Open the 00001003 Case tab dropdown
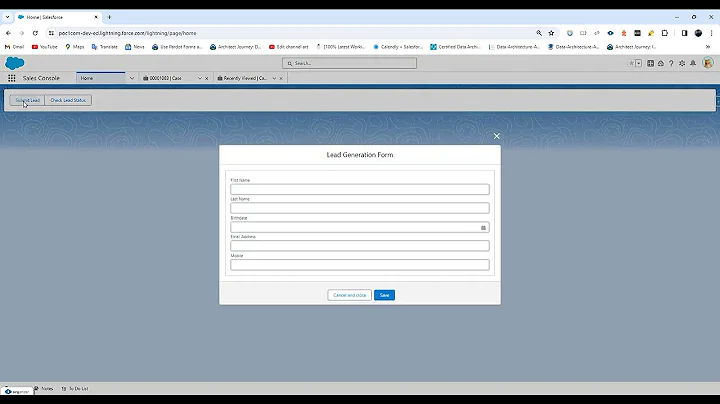Image resolution: width=720 pixels, height=404 pixels. point(199,78)
